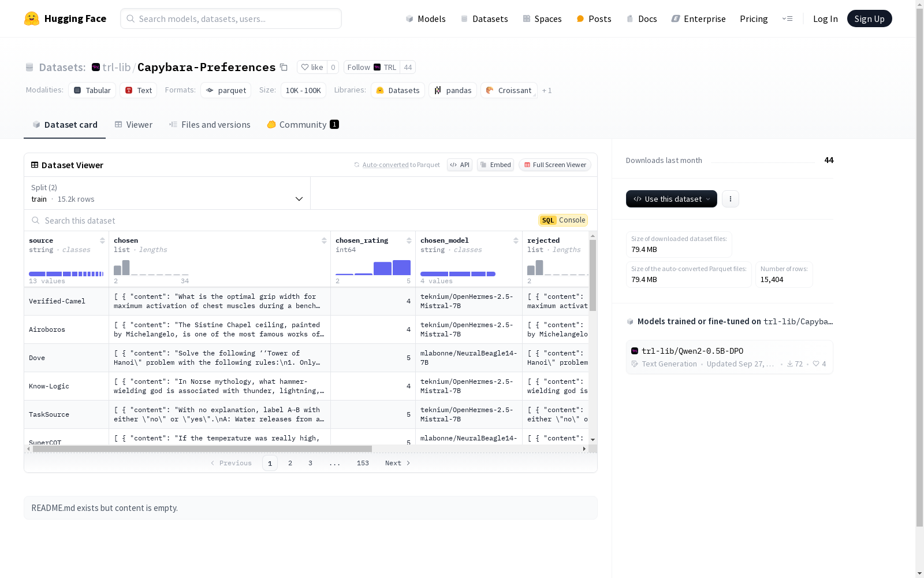
Task: Click the heart like button
Action: click(312, 67)
